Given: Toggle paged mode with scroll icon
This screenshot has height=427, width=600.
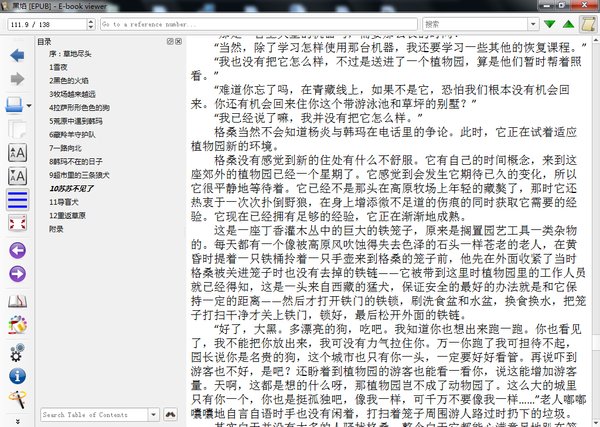Looking at the screenshot, I should click(x=589, y=24).
